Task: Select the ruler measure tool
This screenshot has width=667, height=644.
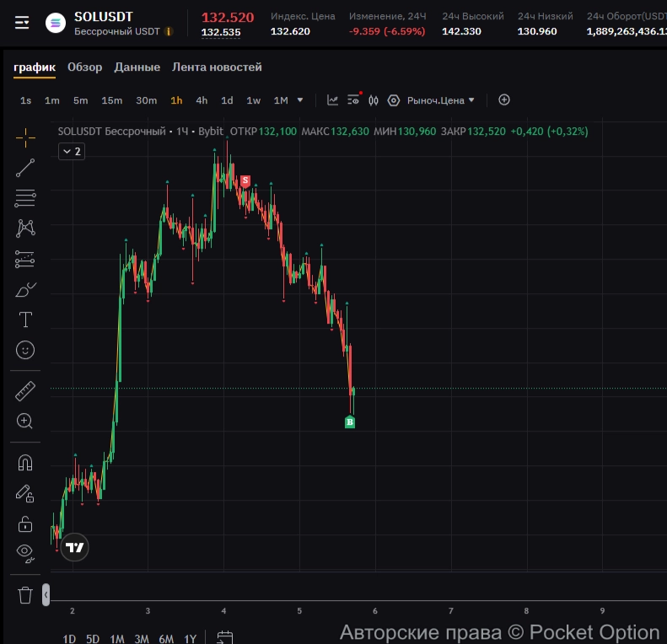Action: click(x=25, y=391)
